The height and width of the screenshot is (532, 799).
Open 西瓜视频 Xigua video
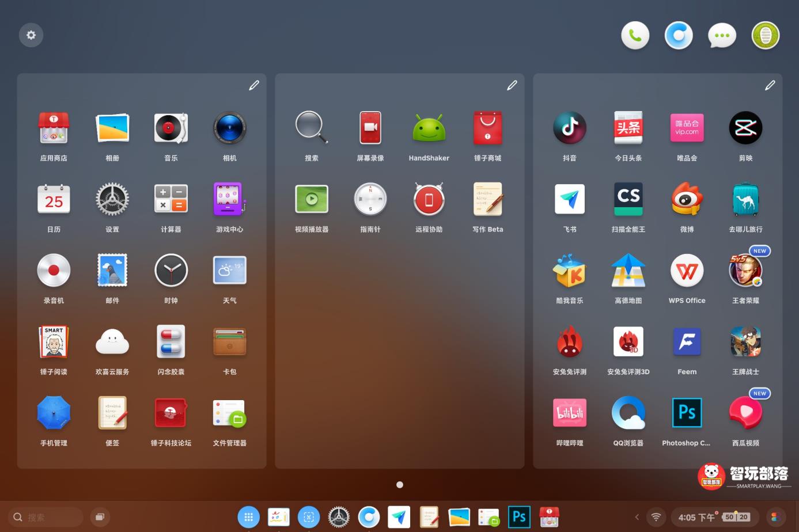(746, 413)
